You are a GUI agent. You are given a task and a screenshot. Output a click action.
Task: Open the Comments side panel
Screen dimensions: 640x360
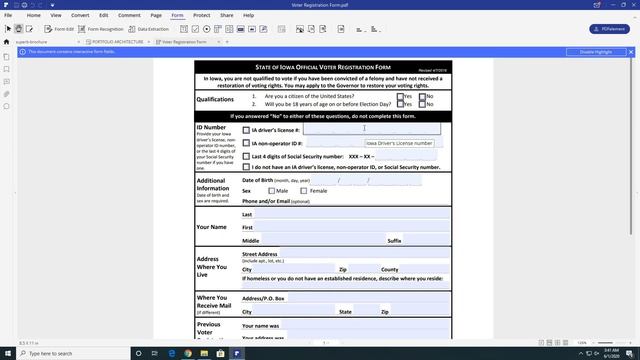(x=6, y=82)
